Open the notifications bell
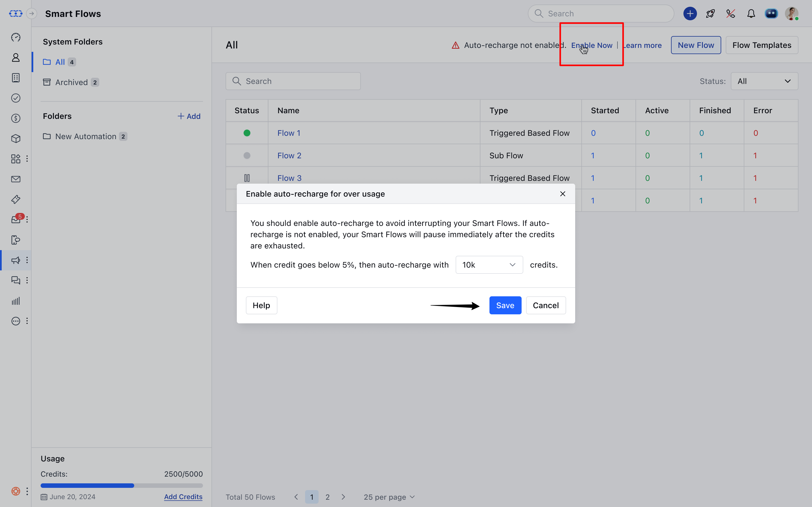 click(751, 14)
